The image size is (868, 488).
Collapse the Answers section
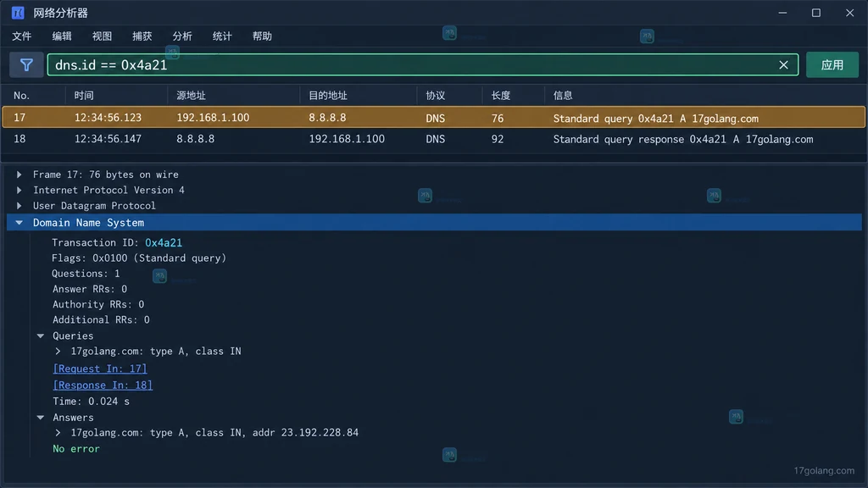pyautogui.click(x=41, y=417)
